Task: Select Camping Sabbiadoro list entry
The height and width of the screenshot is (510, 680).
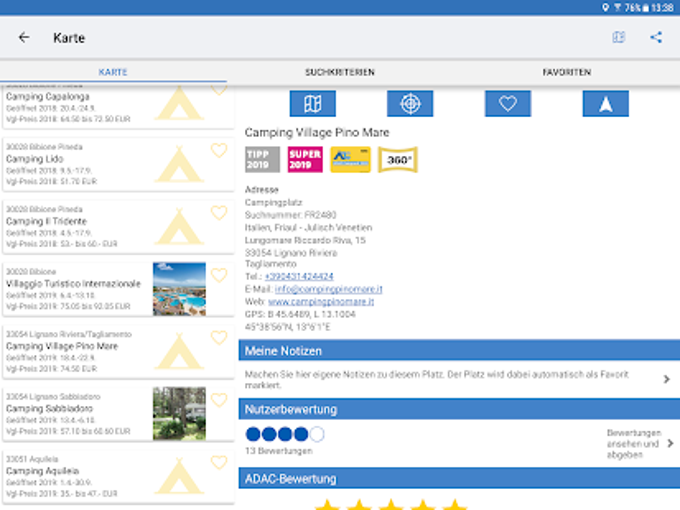Action: [x=118, y=414]
